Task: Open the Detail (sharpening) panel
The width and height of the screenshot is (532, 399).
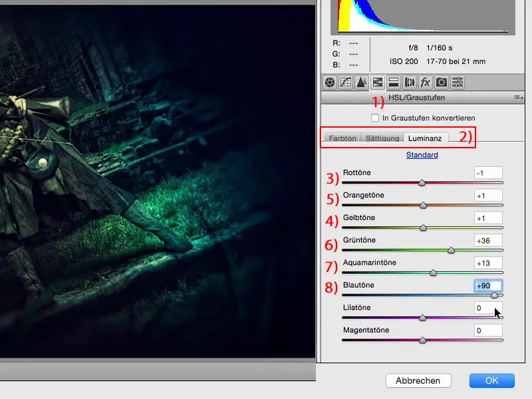Action: (x=360, y=82)
